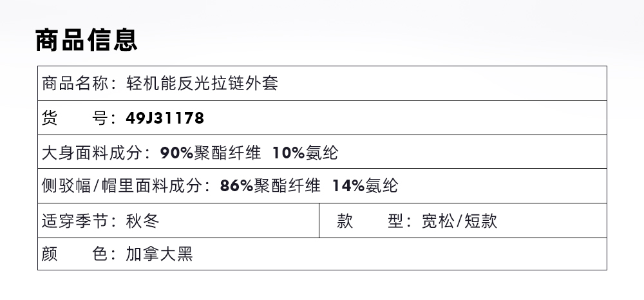Click the 商品信息 heading
644x300 pixels.
[x=86, y=40]
